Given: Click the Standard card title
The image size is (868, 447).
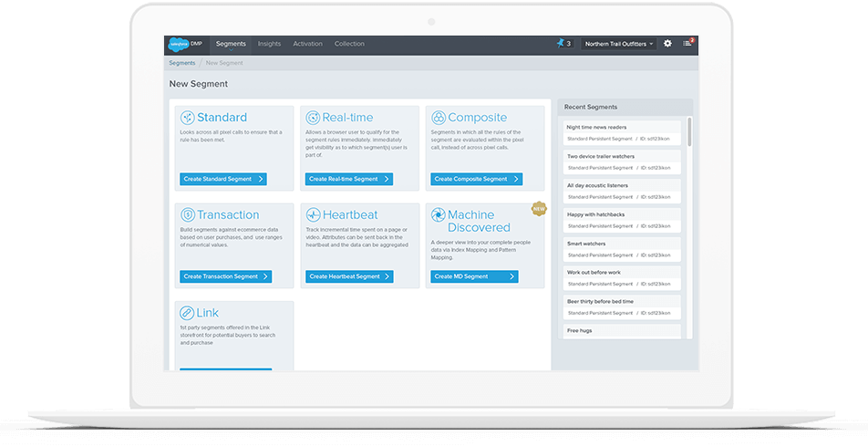Looking at the screenshot, I should (x=222, y=118).
